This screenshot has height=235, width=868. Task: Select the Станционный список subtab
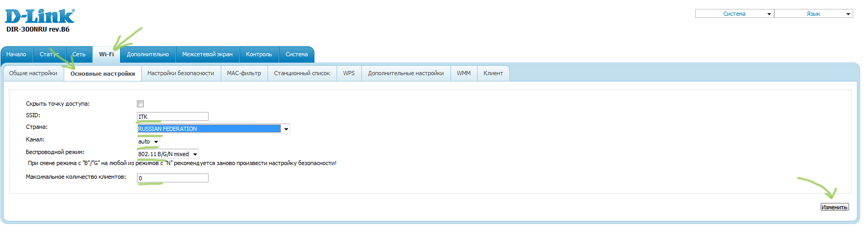302,74
